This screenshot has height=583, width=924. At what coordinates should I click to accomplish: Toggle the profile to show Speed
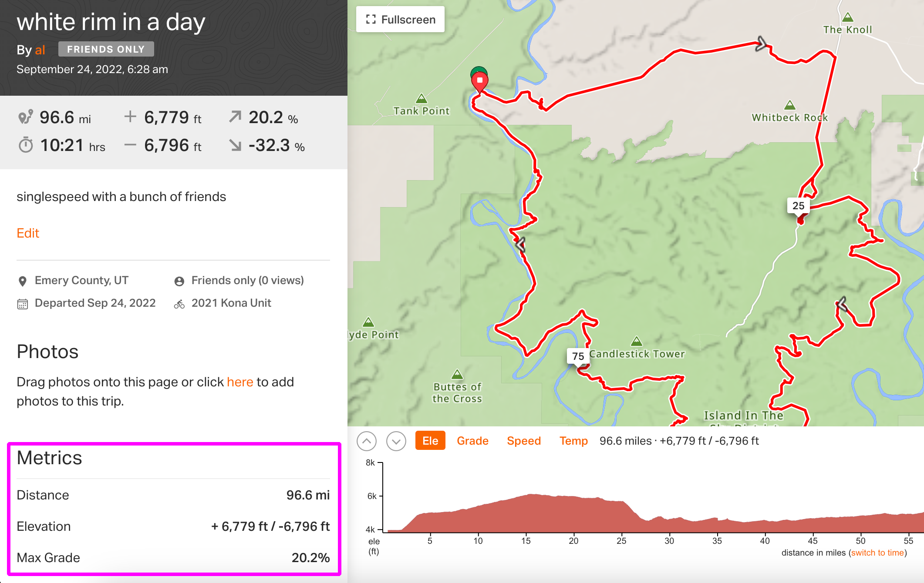(x=524, y=441)
